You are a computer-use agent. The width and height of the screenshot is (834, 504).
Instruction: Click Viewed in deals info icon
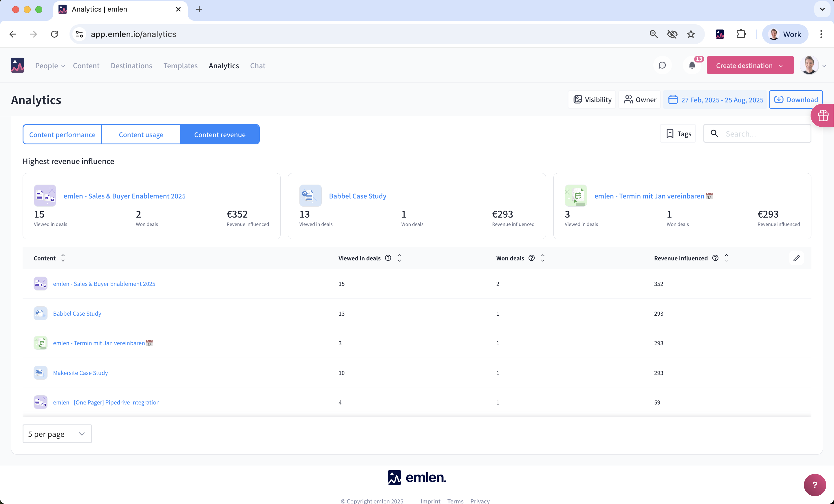[388, 258]
